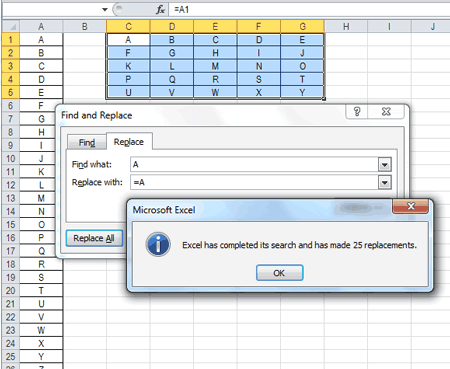The image size is (450, 369).
Task: Select column F header
Action: point(259,26)
